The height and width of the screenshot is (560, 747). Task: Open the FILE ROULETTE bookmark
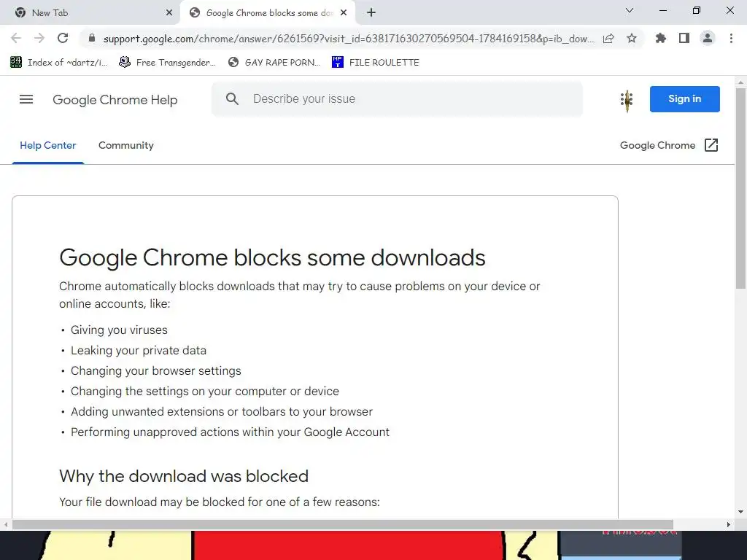point(376,63)
